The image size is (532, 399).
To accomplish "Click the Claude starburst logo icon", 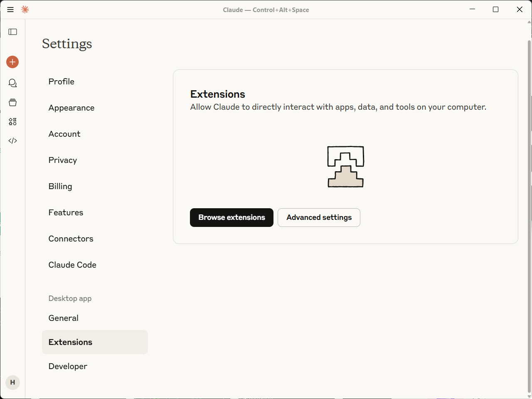I will point(25,10).
